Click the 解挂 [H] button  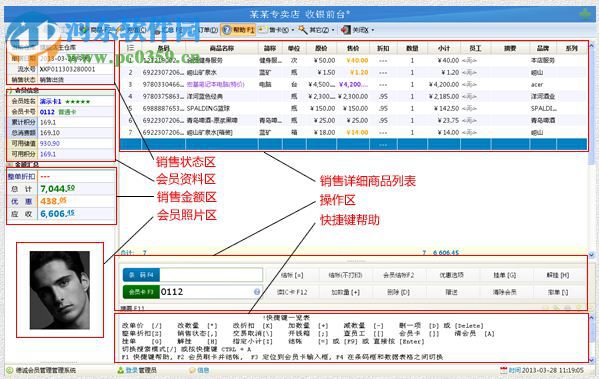(558, 275)
